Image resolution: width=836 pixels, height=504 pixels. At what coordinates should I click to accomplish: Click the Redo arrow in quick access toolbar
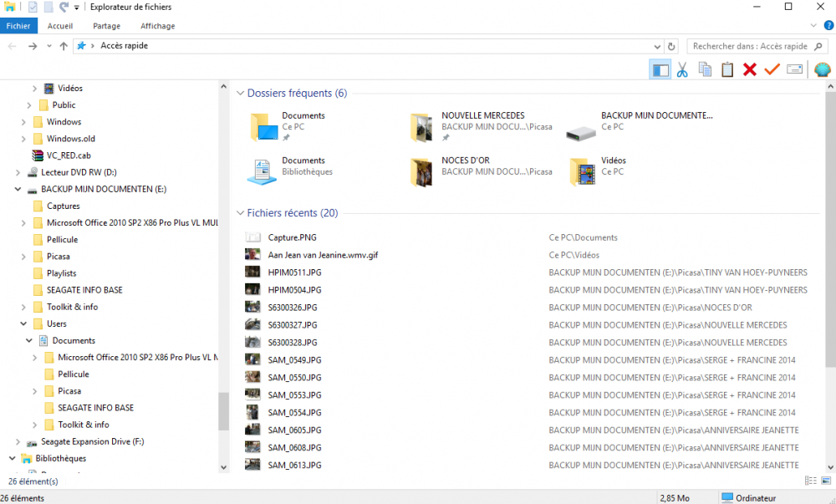tap(62, 7)
